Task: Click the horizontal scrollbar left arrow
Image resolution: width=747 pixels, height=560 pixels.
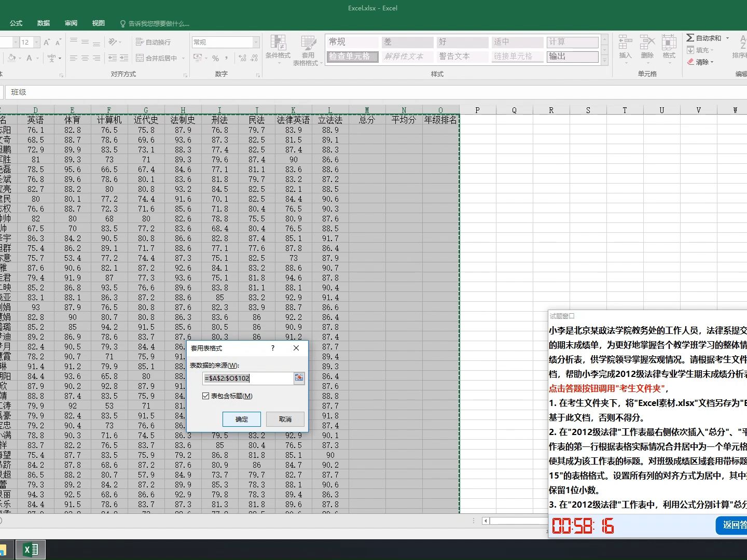Action: click(x=486, y=521)
